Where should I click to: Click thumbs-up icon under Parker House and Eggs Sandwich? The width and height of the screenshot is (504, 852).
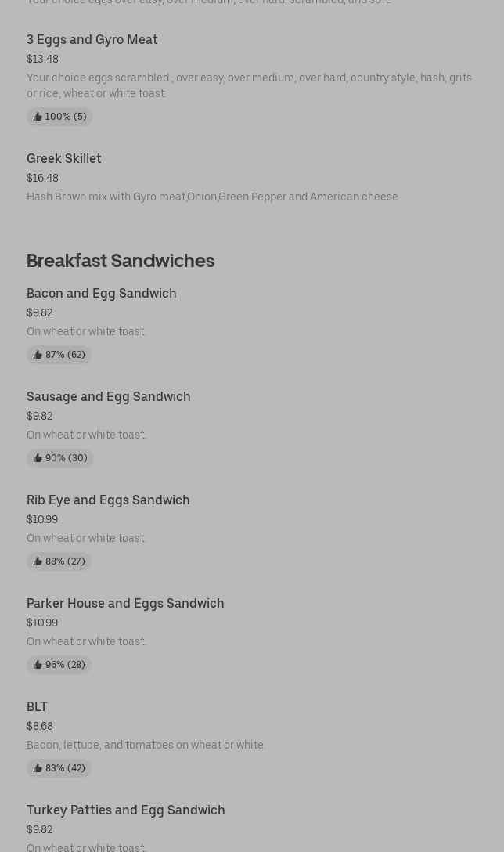pyautogui.click(x=38, y=665)
